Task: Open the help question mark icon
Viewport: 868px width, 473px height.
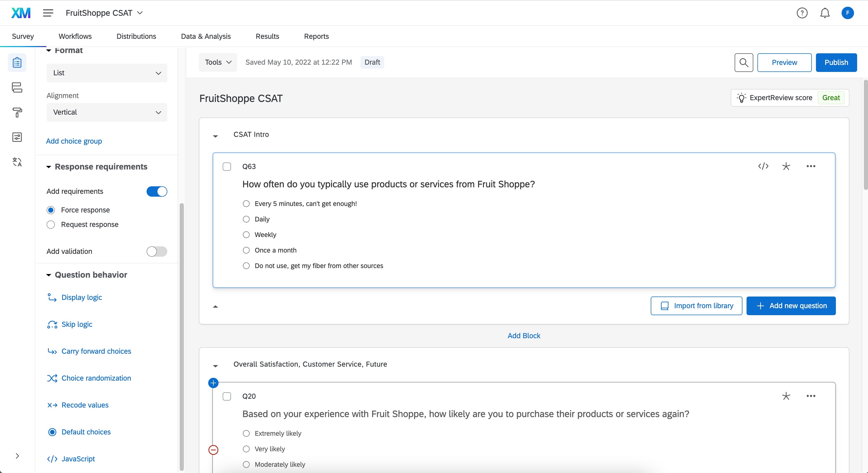Action: 802,13
